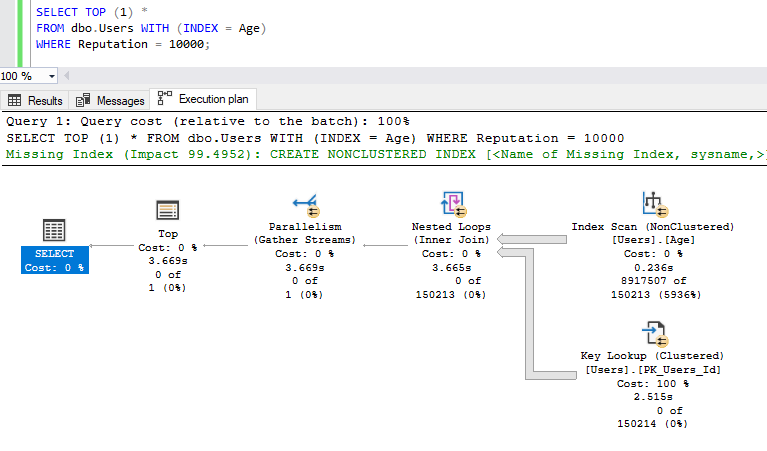767x451 pixels.
Task: Switch to the Results tab
Action: 36,101
